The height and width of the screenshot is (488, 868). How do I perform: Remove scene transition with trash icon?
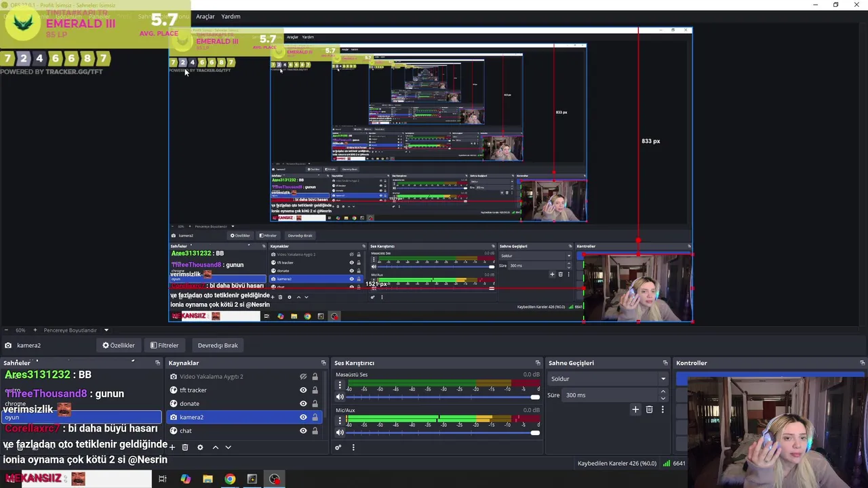649,409
